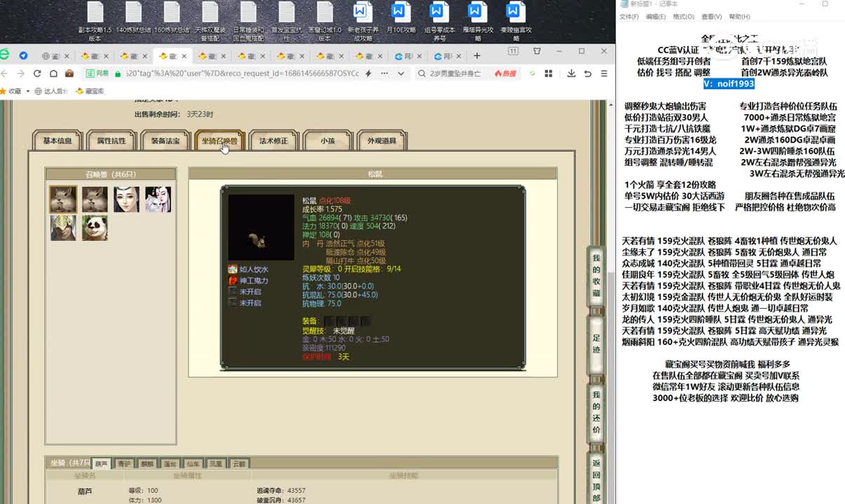The width and height of the screenshot is (845, 504).
Task: Reload the page with browser refresh icon
Action: coord(36,73)
